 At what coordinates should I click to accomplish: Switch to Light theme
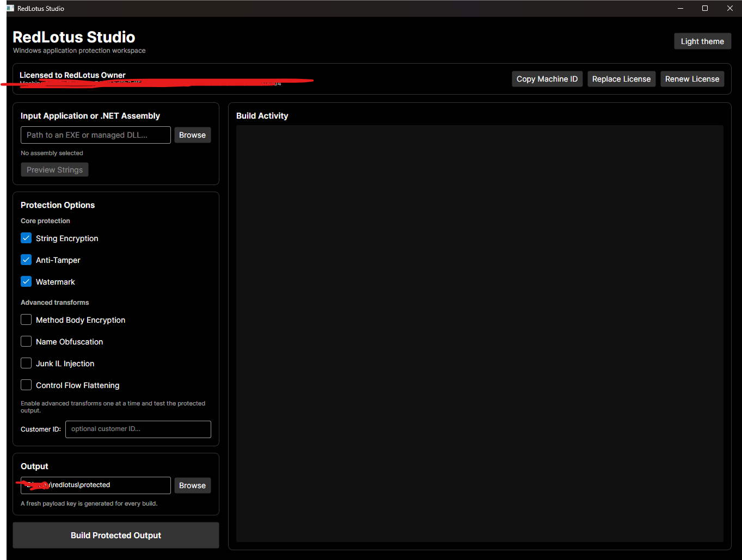coord(702,41)
